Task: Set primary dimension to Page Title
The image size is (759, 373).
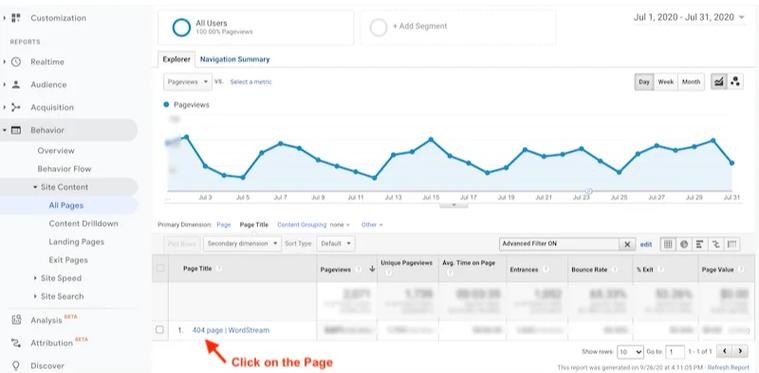Action: tap(254, 225)
